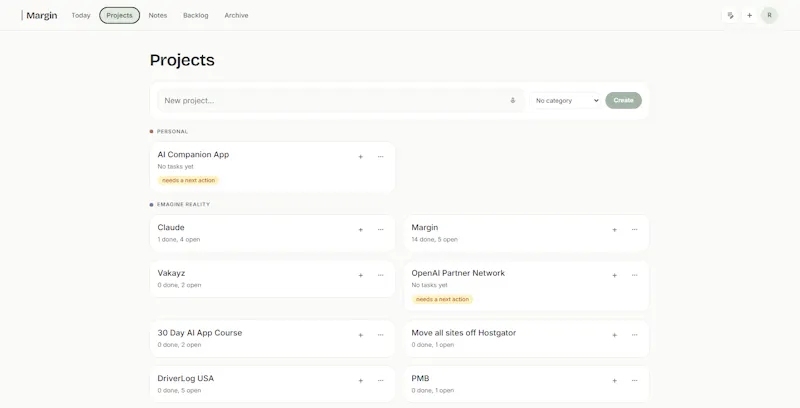Viewport: 800px width, 408px height.
Task: Expand the No category dropdown
Action: coord(566,100)
